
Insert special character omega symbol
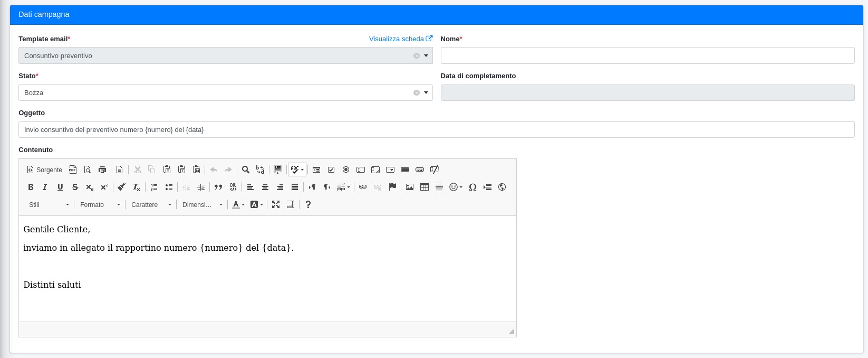[x=472, y=187]
